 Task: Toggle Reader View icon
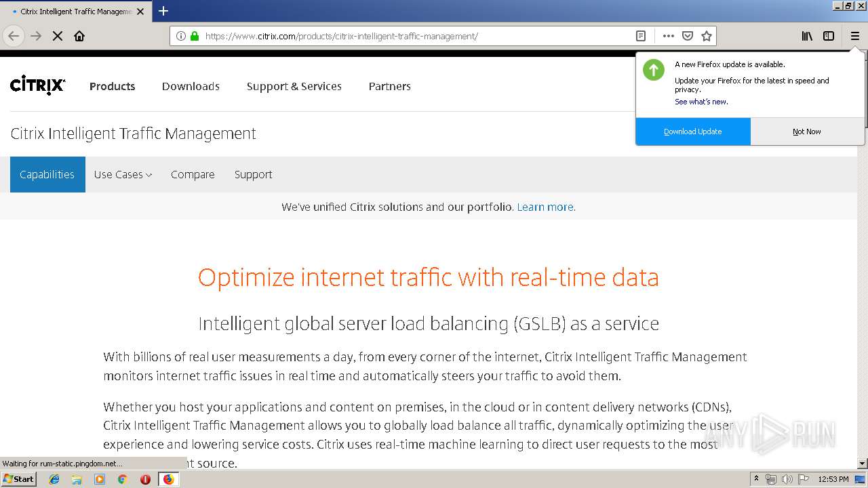(640, 36)
